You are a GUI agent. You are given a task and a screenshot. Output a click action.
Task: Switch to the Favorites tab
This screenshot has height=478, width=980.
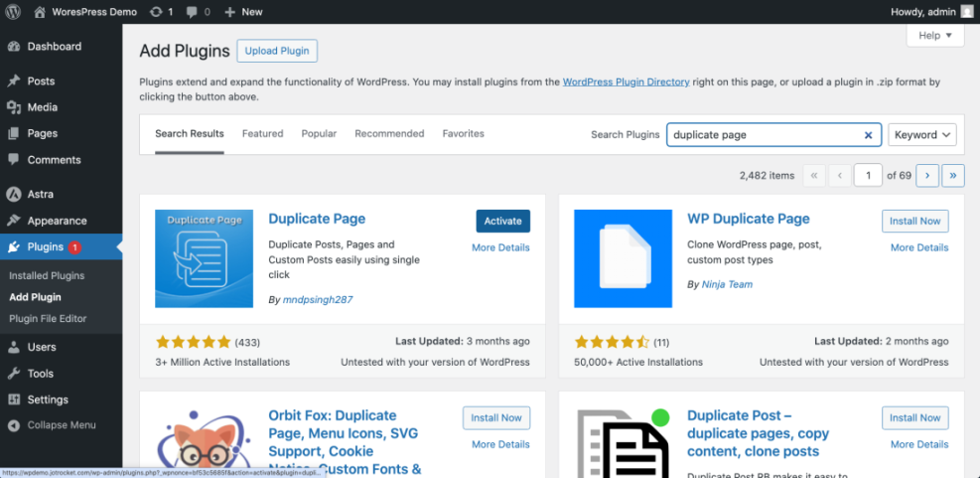click(x=463, y=134)
